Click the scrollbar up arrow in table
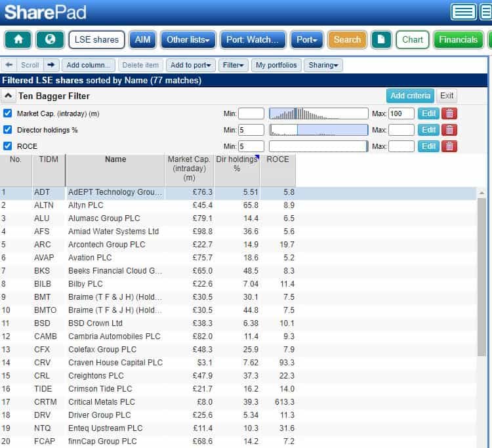The width and height of the screenshot is (492, 448). tap(482, 193)
